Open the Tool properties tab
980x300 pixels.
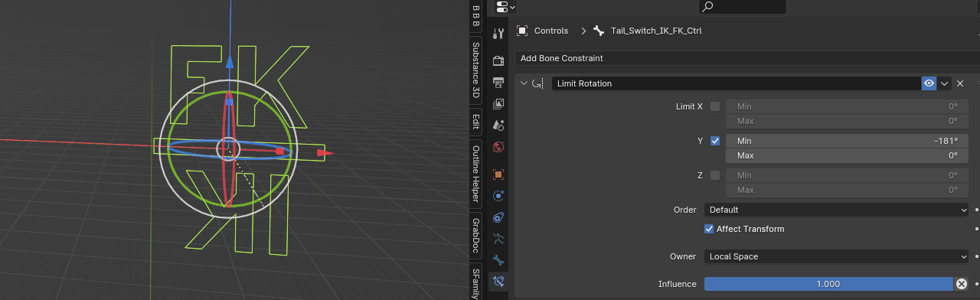pos(498,34)
